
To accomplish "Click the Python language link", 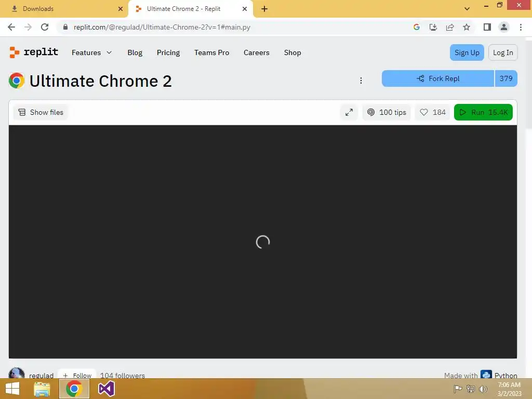I will coord(499,375).
